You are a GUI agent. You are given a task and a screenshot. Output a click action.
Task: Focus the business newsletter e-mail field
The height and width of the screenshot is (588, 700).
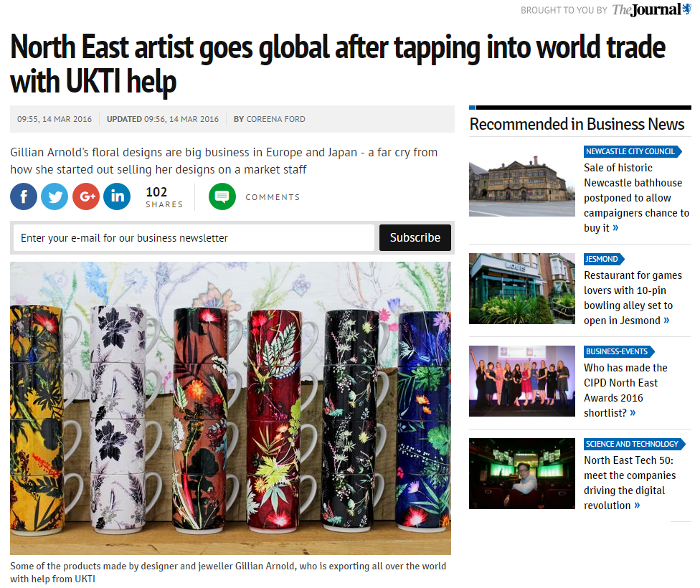[x=194, y=237]
